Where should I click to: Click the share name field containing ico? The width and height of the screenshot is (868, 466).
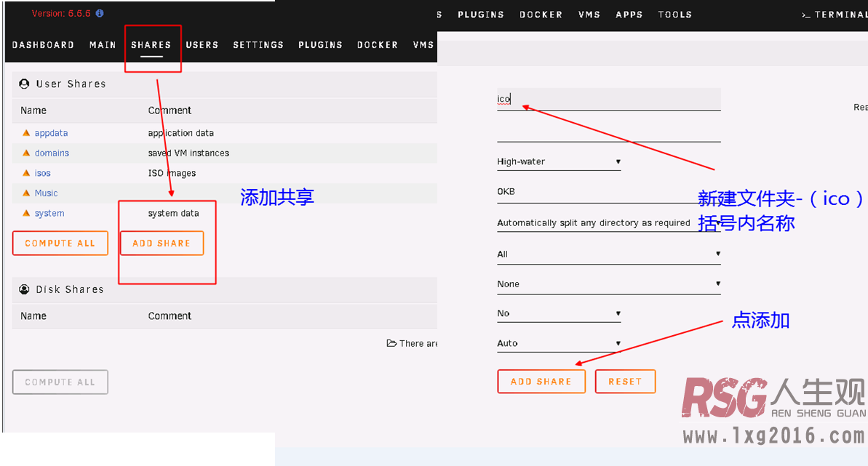coord(609,99)
